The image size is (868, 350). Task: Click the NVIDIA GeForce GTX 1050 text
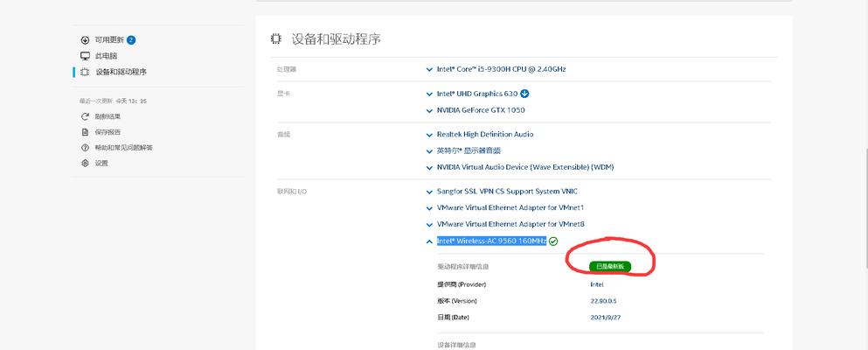[481, 110]
